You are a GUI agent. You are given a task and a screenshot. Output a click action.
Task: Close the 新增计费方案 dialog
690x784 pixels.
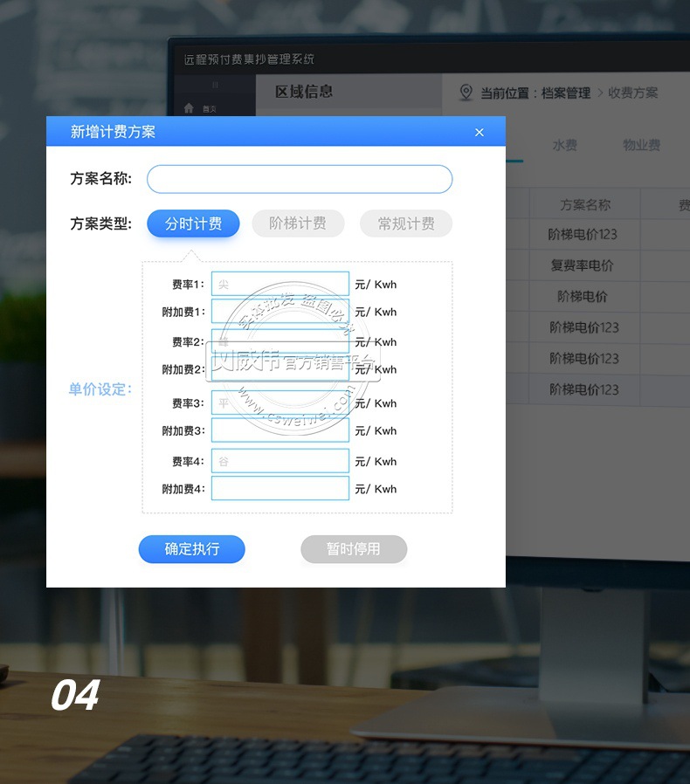click(479, 133)
